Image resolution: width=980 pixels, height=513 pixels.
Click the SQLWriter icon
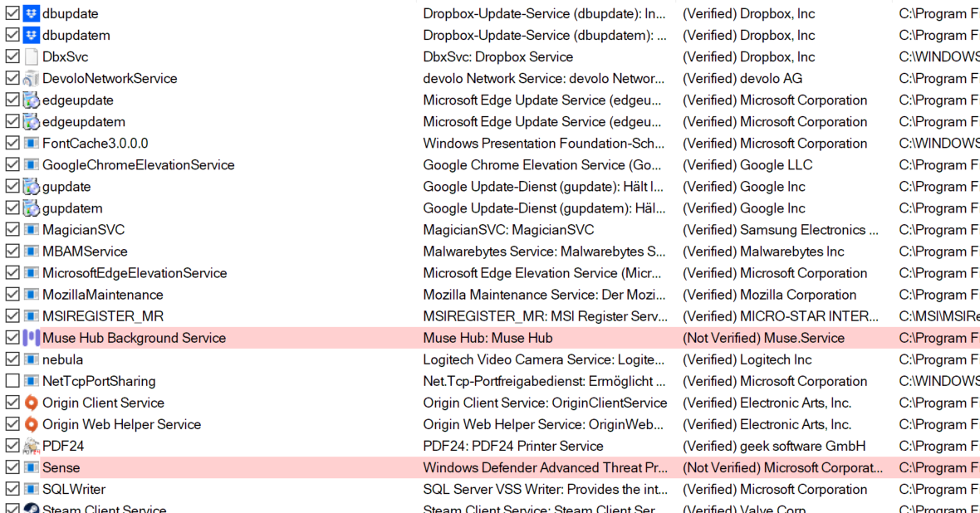click(x=32, y=489)
